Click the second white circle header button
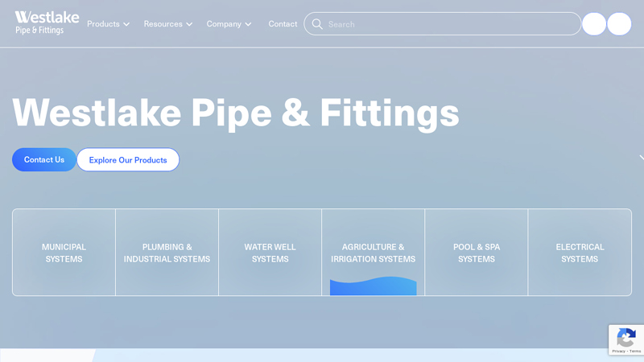 pos(619,24)
